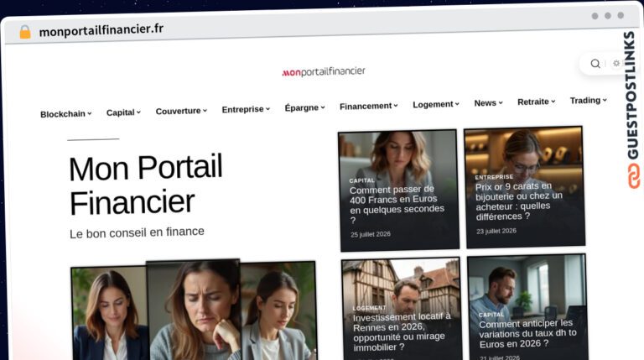
Task: Click the ENTREPRISE category tag
Action: click(x=494, y=177)
